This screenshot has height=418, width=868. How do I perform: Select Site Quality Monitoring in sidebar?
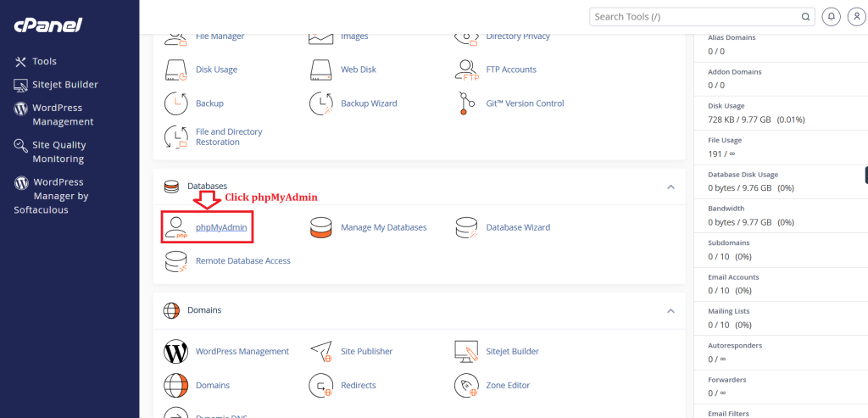tap(58, 152)
